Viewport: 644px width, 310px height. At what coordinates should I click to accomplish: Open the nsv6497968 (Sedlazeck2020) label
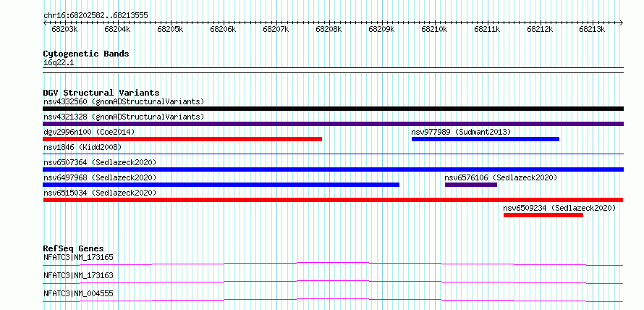coord(100,177)
